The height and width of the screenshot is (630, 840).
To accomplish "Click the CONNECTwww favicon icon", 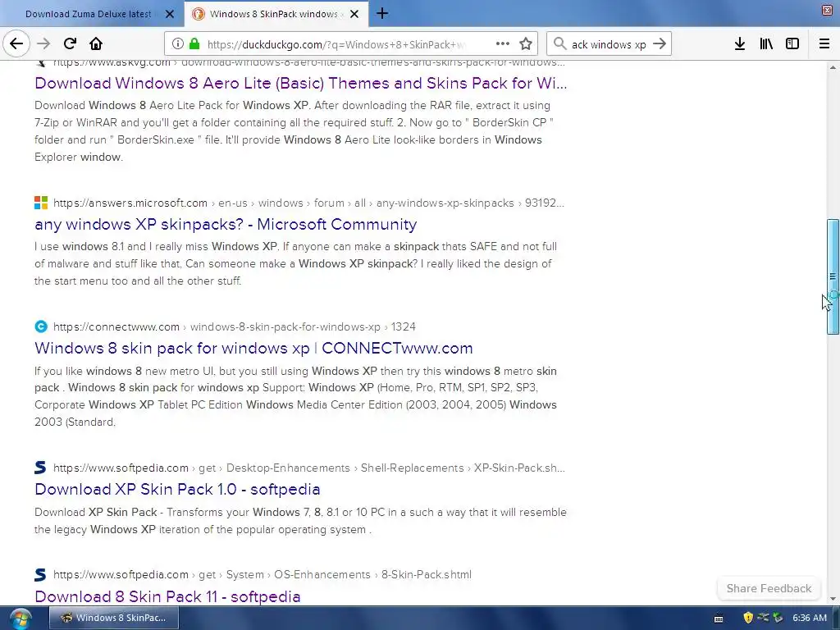I will tap(41, 326).
